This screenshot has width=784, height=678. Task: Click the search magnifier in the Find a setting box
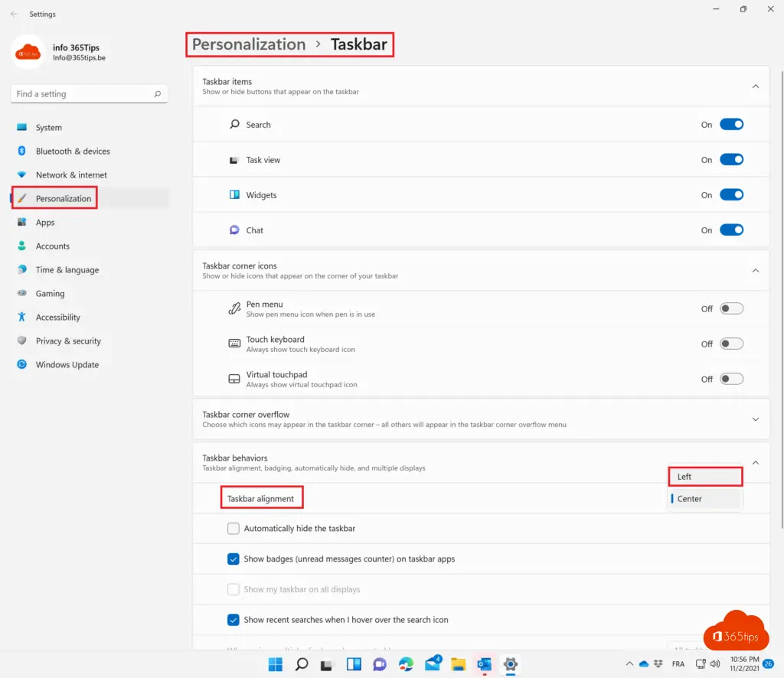click(158, 94)
